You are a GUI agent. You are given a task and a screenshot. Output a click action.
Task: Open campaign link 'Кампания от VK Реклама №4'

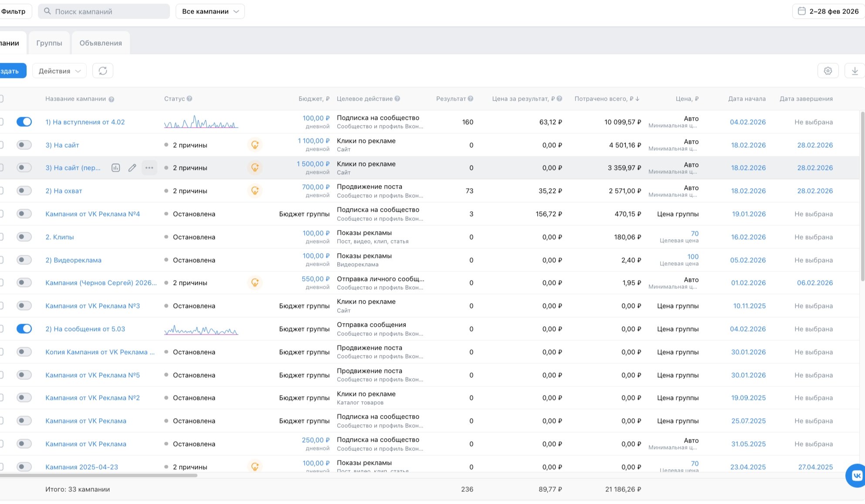[x=92, y=214]
